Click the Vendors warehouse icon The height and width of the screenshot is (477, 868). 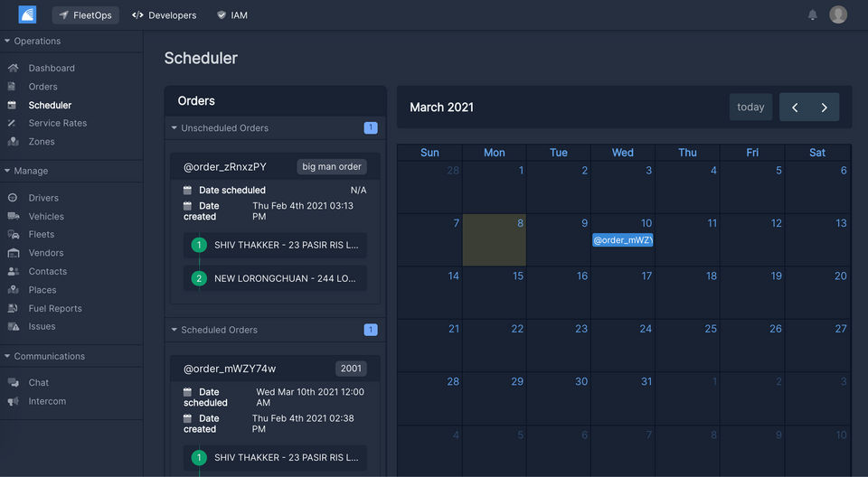pos(14,253)
